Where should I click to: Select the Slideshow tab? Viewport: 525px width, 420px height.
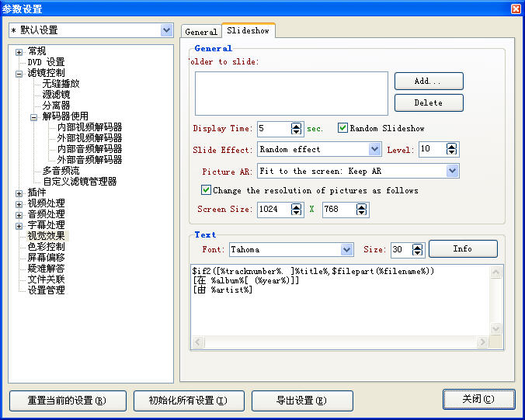pyautogui.click(x=248, y=31)
